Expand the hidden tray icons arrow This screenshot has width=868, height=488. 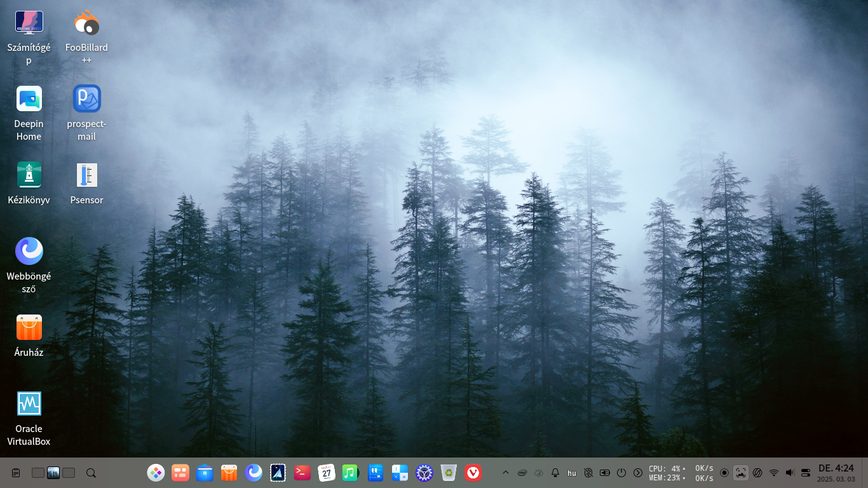coord(506,473)
